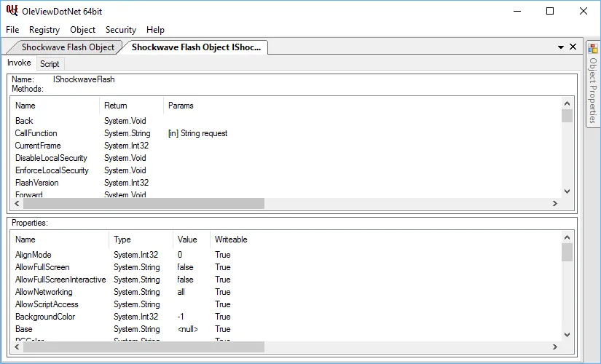Select the AllowFullScreenInteractive property row
Screen dimensions: 601x364
pos(286,280)
